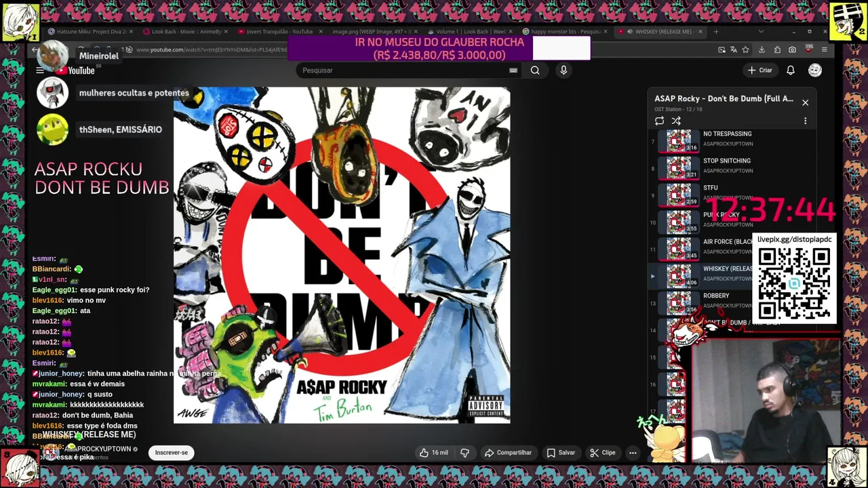Bookmark this page with the star icon
Viewport: 868px width, 488px height.
coord(745,49)
